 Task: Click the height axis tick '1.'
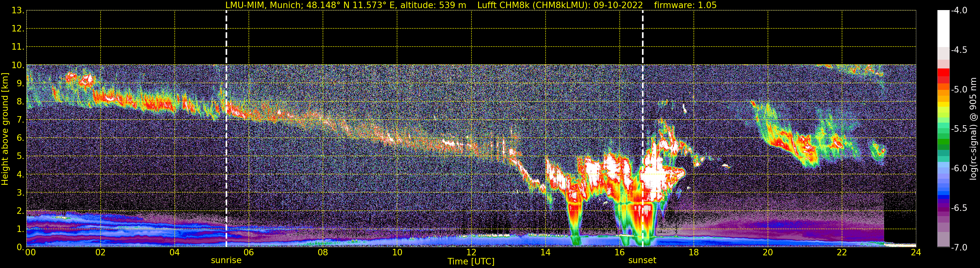pos(20,229)
